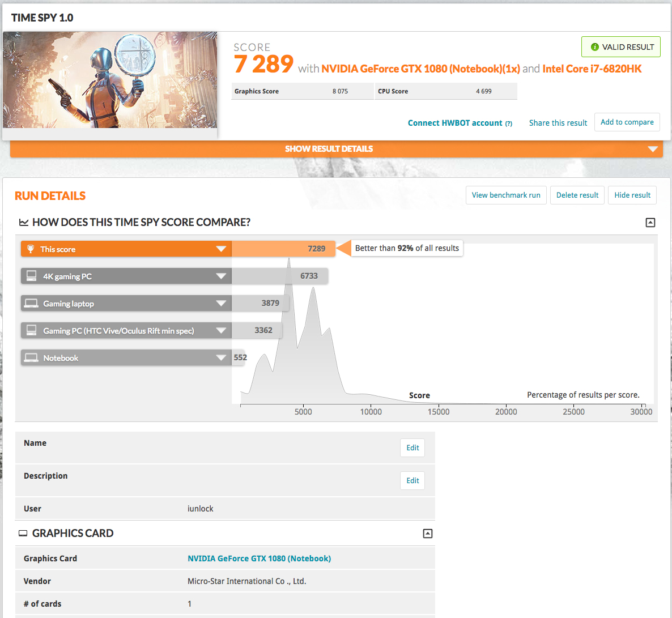Click the green valid result info icon

pyautogui.click(x=595, y=47)
